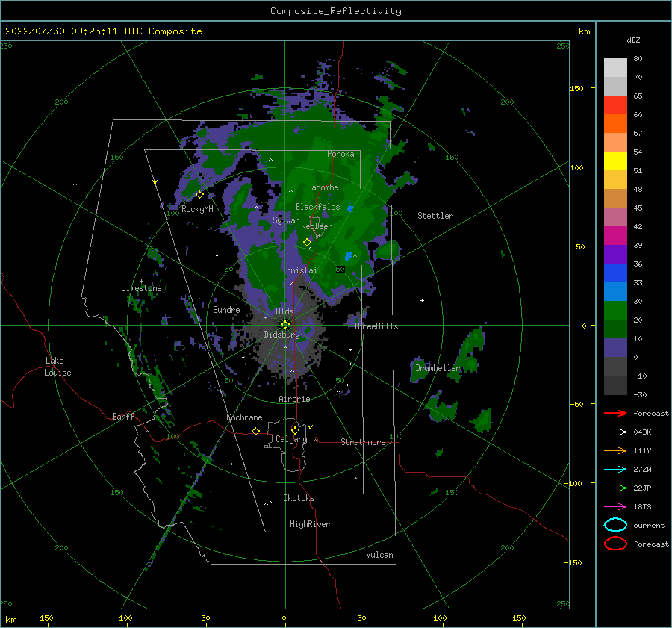This screenshot has width=672, height=628.
Task: Click the RockyMH label
Action: pos(197,209)
